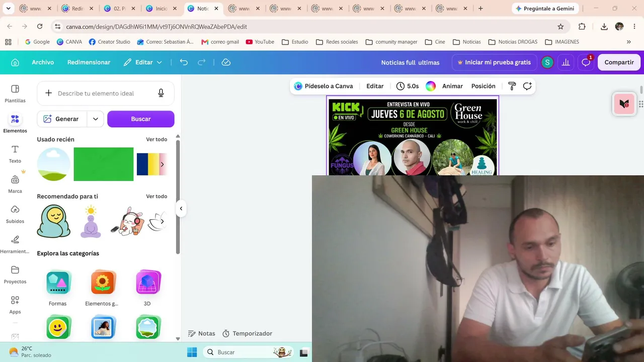This screenshot has height=362, width=644.
Task: Open Chrome extensions puzzle icon
Action: (x=582, y=27)
